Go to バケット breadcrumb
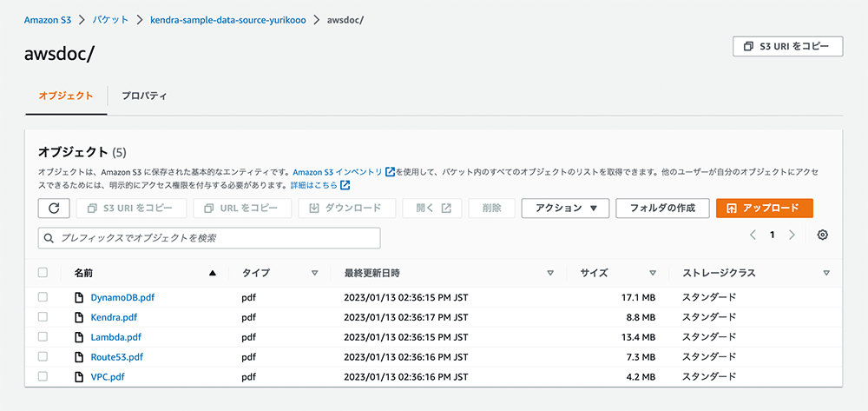868x411 pixels. pyautogui.click(x=111, y=20)
